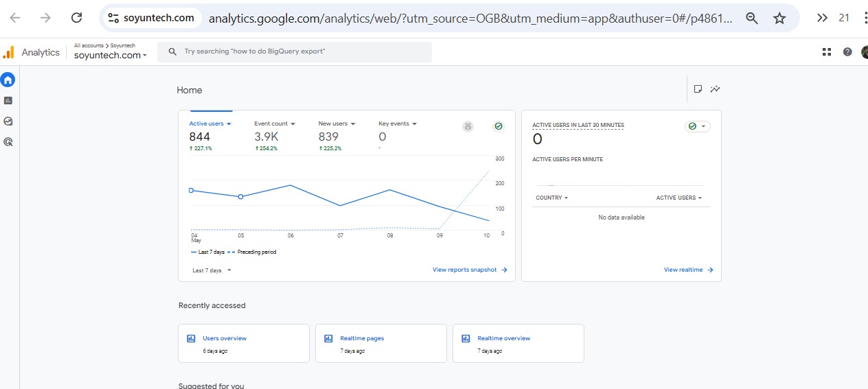
Task: Click the 844 active users value
Action: (x=200, y=137)
